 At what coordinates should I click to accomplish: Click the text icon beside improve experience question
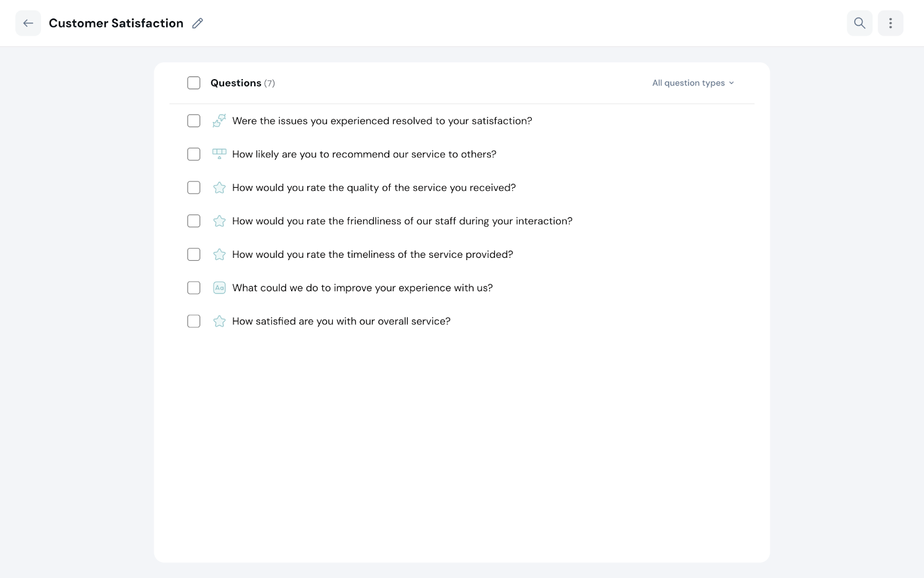click(219, 288)
